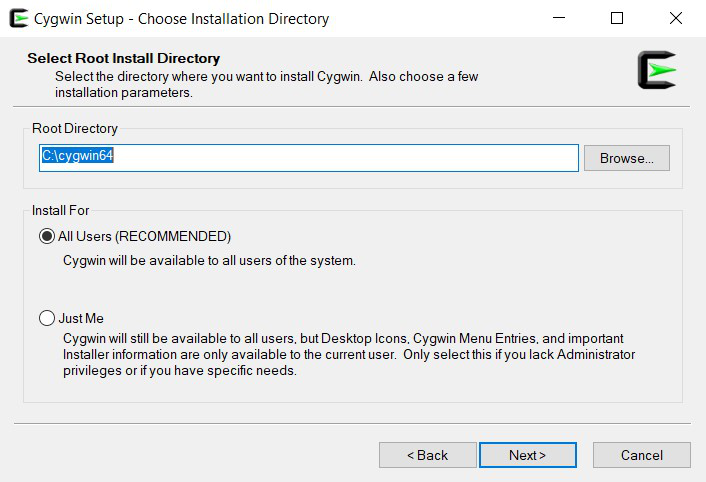Click the "Install For" group label

pos(60,211)
